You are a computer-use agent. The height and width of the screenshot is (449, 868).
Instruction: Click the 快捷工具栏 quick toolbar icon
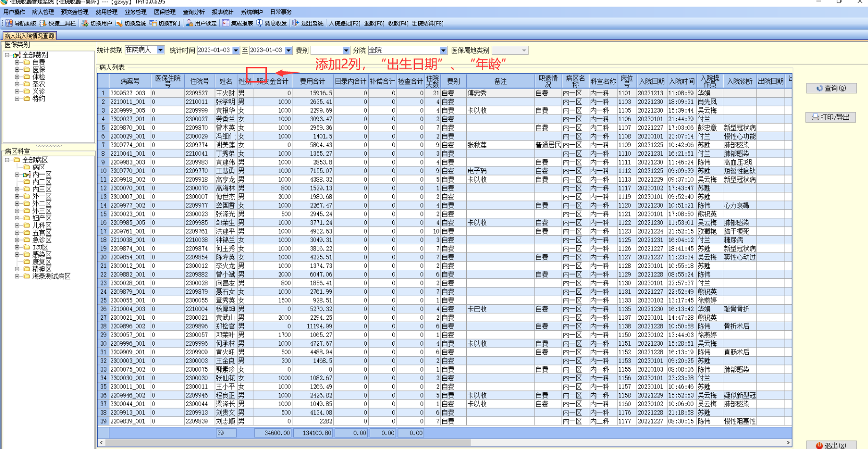point(43,23)
